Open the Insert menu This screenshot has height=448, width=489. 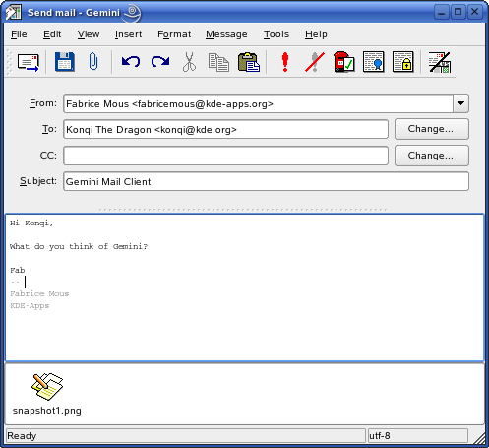pyautogui.click(x=128, y=34)
